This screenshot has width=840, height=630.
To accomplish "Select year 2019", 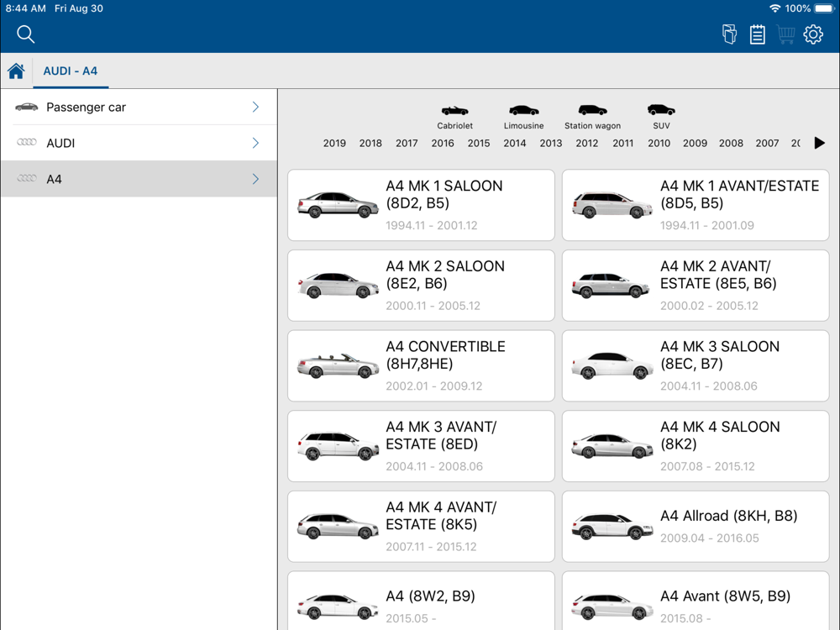I will point(334,143).
